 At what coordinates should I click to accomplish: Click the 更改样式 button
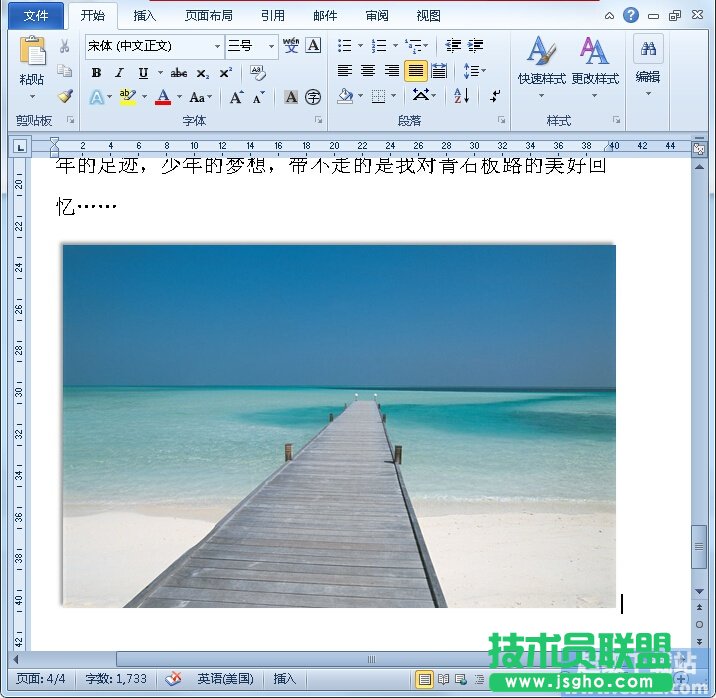(595, 62)
